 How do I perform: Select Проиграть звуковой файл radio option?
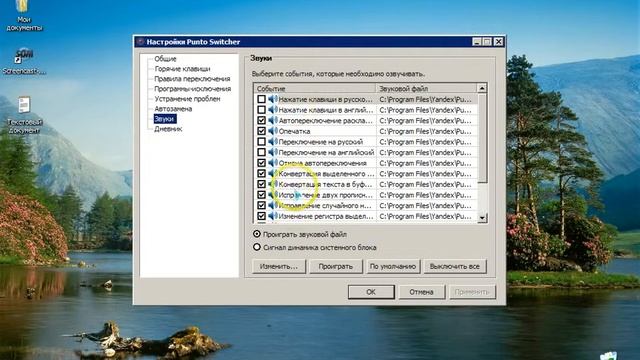pyautogui.click(x=257, y=234)
